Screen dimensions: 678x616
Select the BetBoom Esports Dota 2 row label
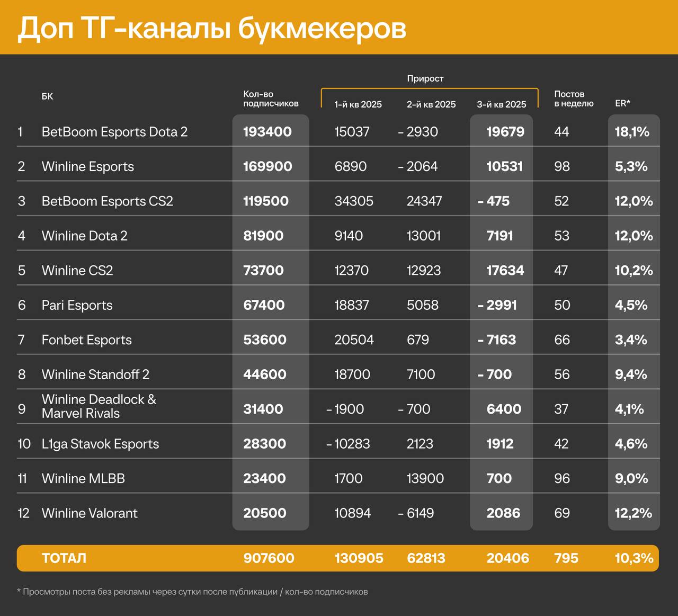click(x=115, y=132)
